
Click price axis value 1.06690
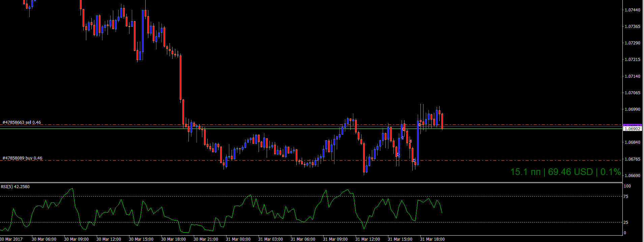point(633,176)
